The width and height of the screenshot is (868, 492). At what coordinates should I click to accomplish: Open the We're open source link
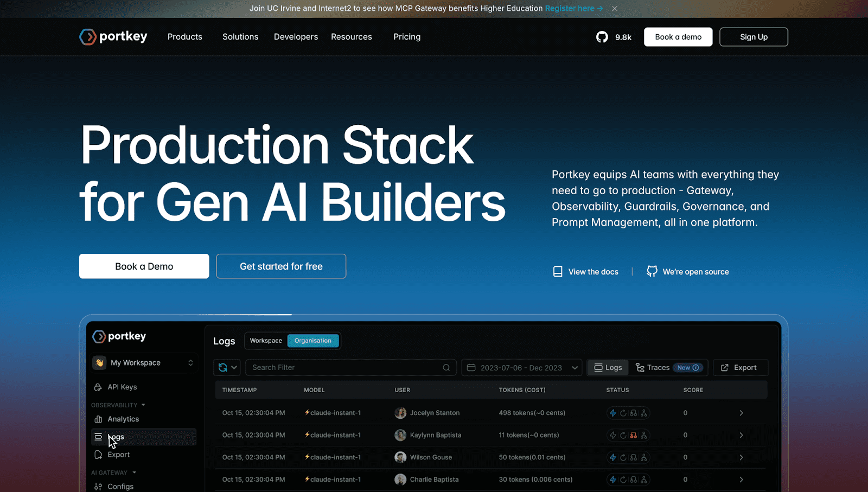point(695,272)
